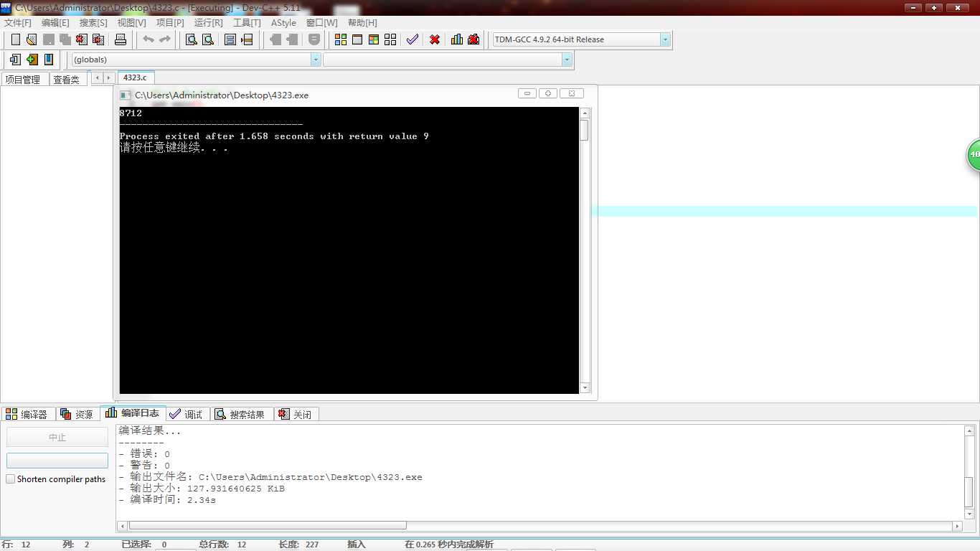Switch to the 编译器 bottom tab

click(28, 414)
